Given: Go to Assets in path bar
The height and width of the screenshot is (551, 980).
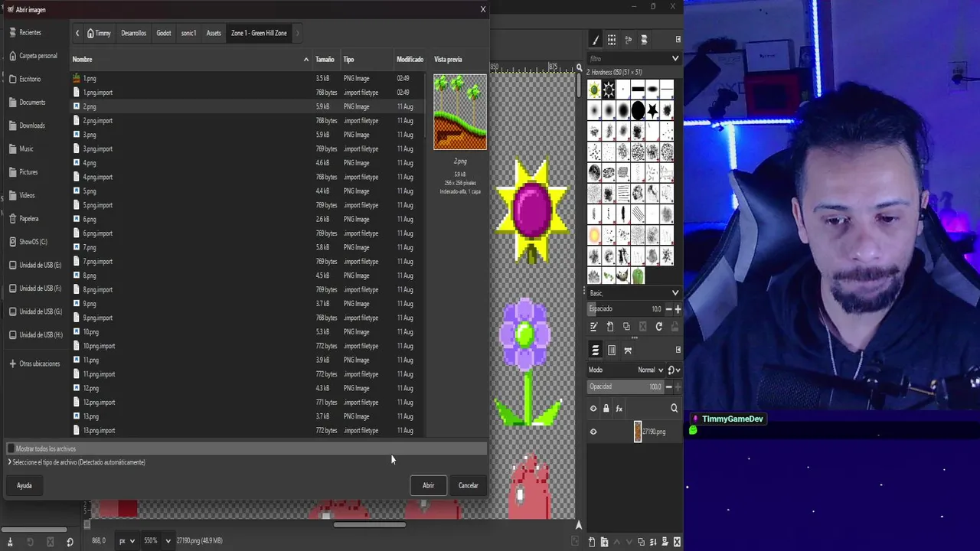Looking at the screenshot, I should tap(214, 33).
